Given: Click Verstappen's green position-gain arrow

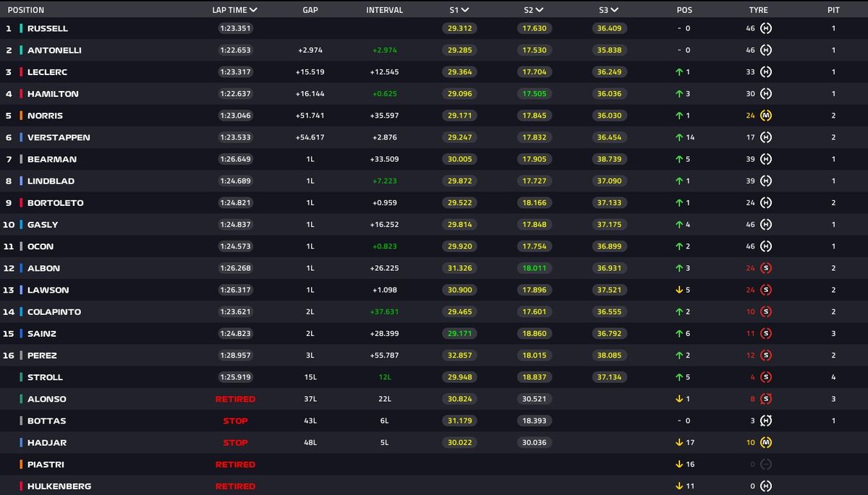Looking at the screenshot, I should [679, 137].
